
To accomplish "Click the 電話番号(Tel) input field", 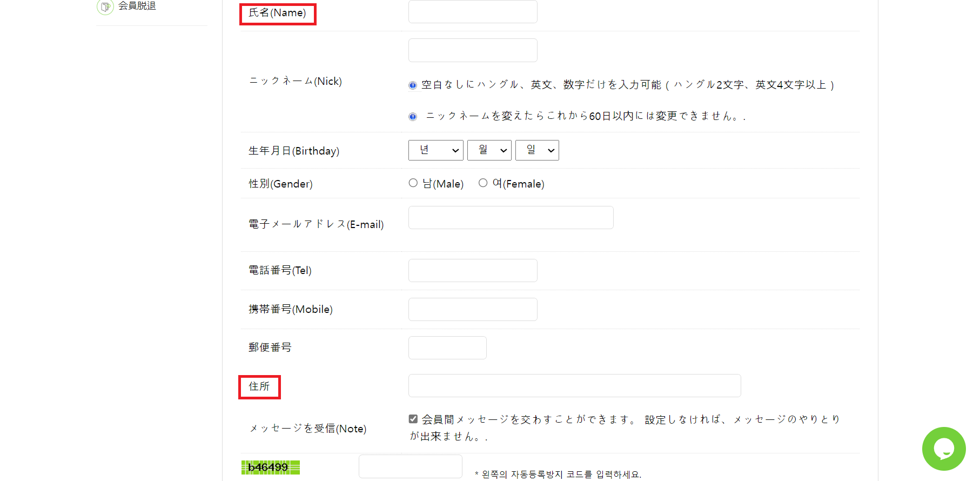I will pos(473,270).
